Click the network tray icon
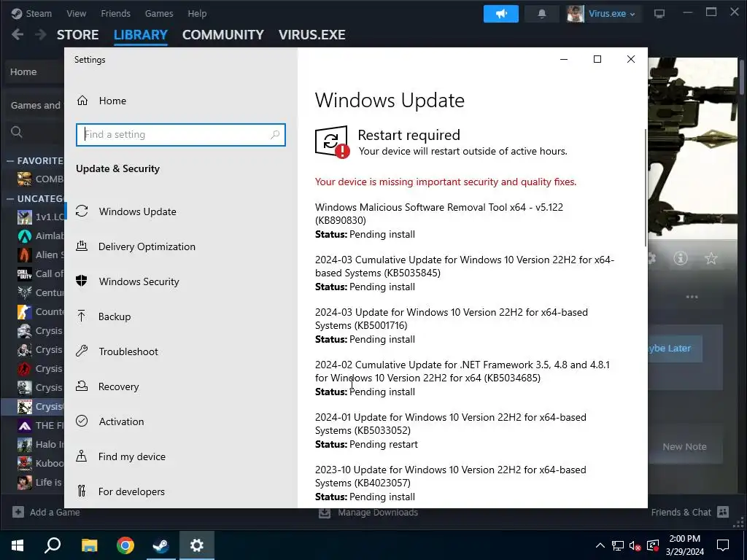The height and width of the screenshot is (560, 747). pos(618,545)
